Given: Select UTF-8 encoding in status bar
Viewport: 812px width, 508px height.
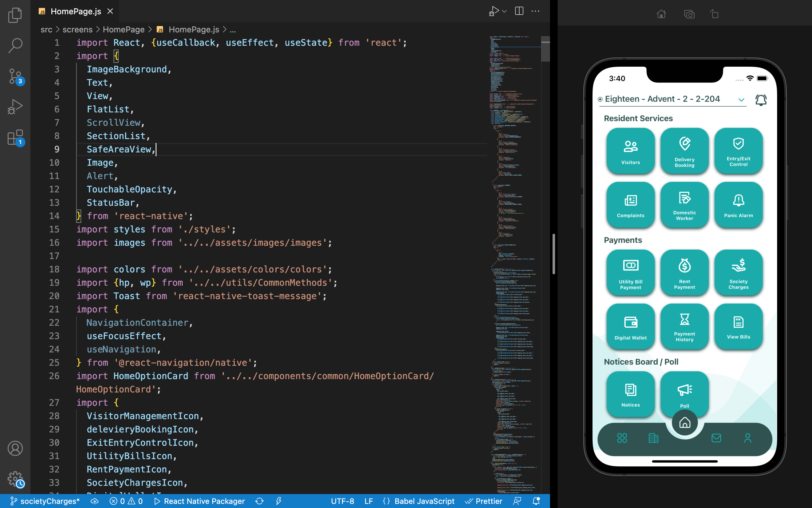Looking at the screenshot, I should click(342, 501).
